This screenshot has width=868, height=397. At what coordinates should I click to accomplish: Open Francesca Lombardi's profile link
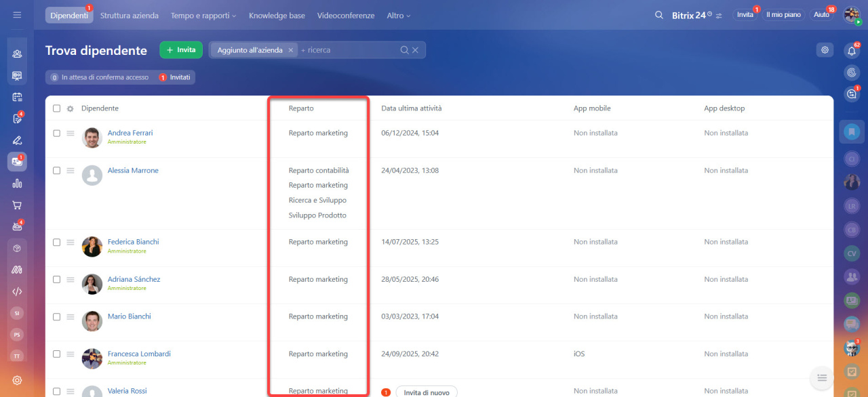point(139,354)
